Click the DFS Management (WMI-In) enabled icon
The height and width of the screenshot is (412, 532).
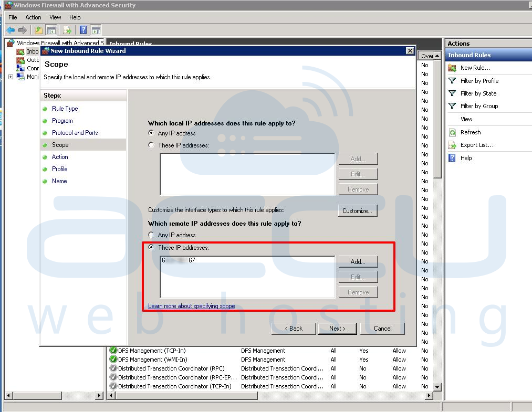click(x=113, y=359)
